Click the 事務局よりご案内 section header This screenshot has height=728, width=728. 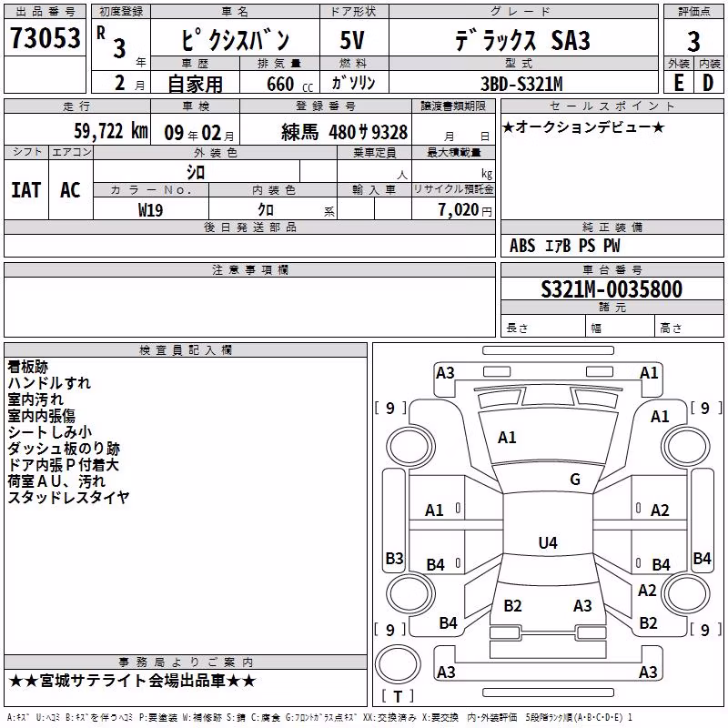pyautogui.click(x=186, y=662)
